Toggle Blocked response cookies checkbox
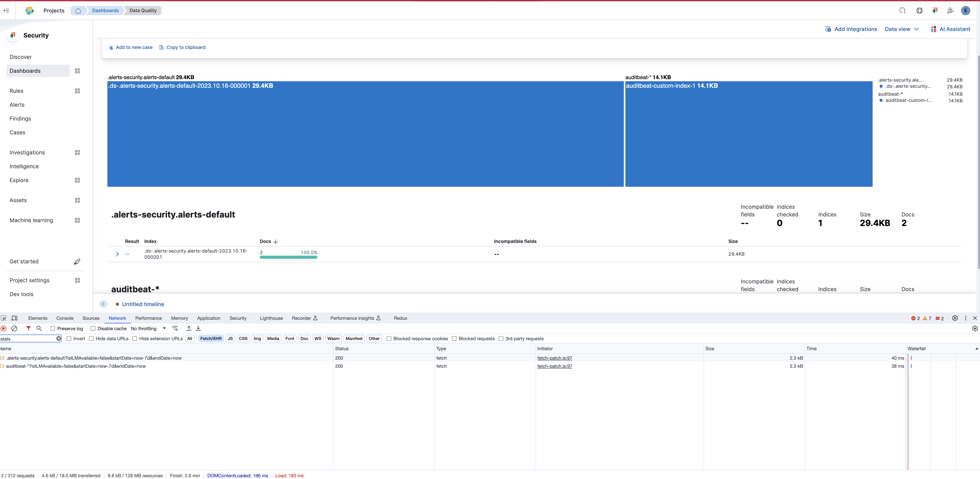 389,339
